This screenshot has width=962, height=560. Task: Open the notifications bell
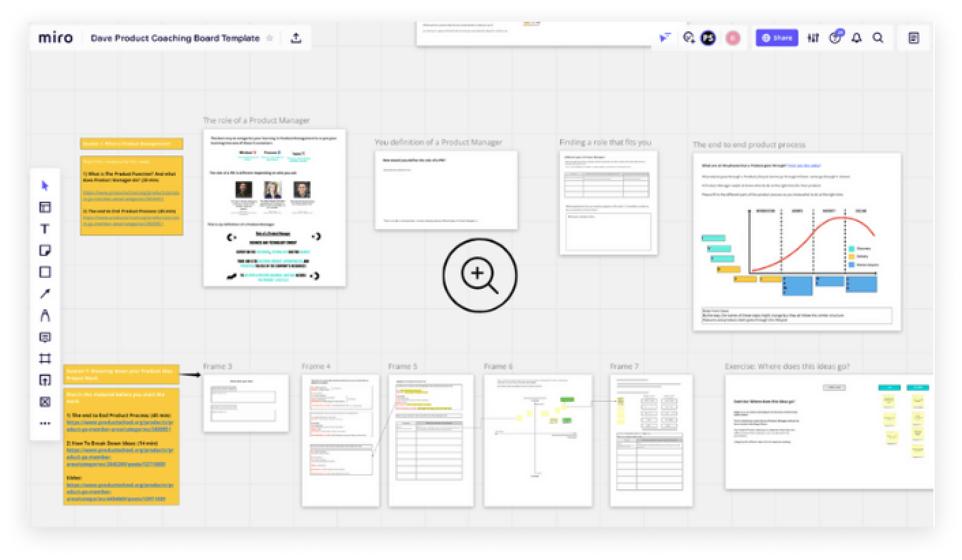[x=857, y=38]
